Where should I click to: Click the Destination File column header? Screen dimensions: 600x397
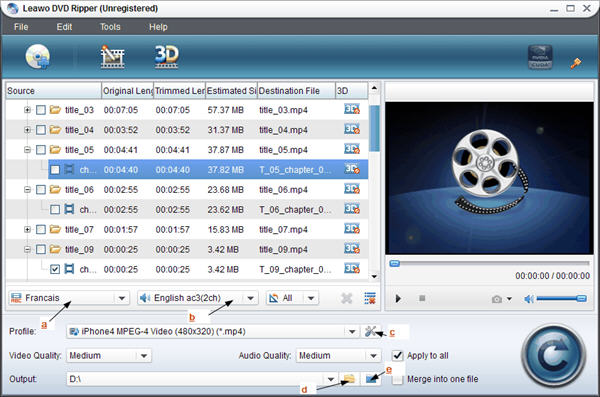point(296,91)
